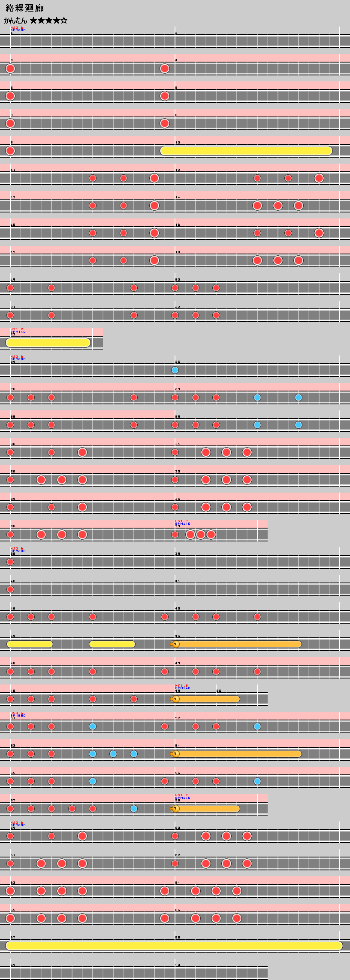
Task: Click the middle blue note in measure 53
Action: coord(113,754)
